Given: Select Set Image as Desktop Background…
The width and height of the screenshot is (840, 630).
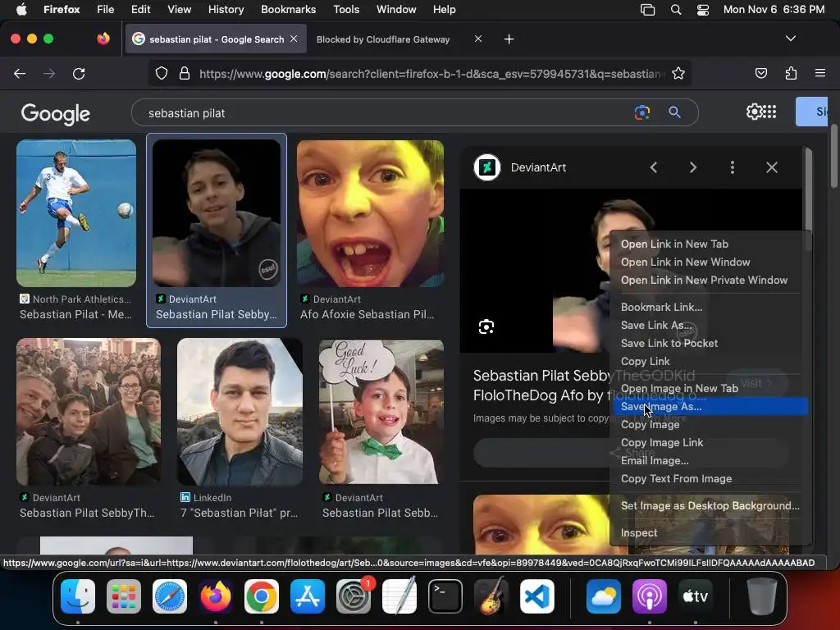Looking at the screenshot, I should click(x=710, y=505).
